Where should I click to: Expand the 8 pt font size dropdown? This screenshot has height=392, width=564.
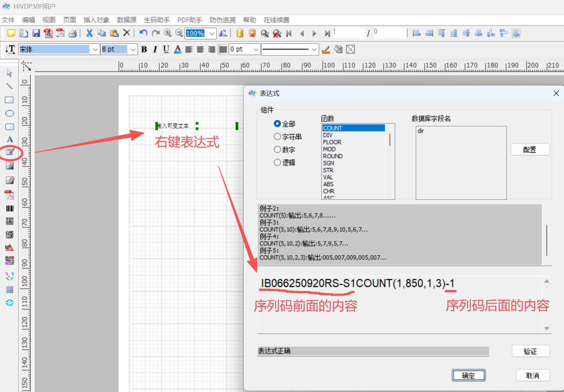coord(133,50)
